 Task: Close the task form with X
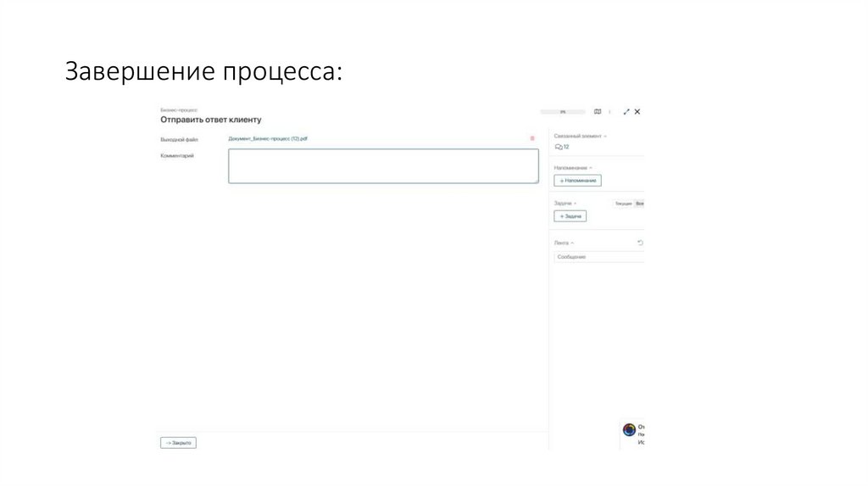637,111
